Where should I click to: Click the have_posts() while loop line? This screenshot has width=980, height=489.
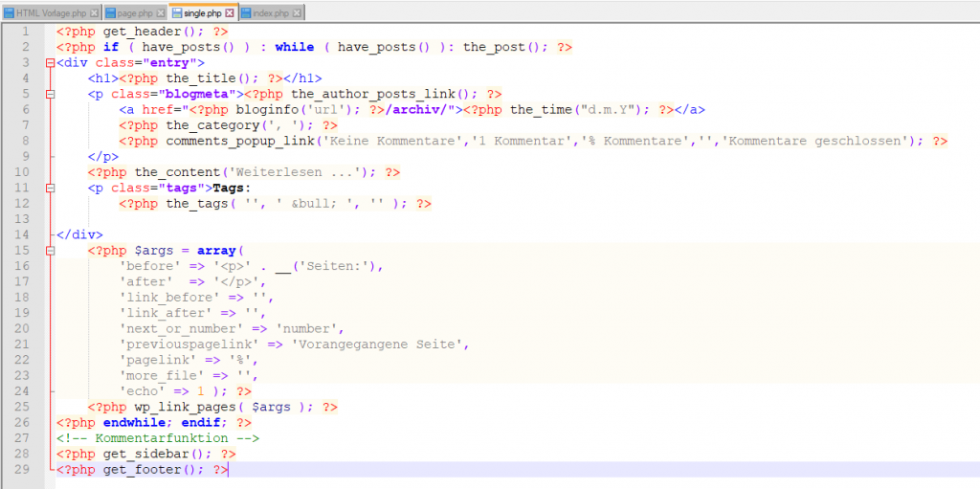click(x=314, y=47)
